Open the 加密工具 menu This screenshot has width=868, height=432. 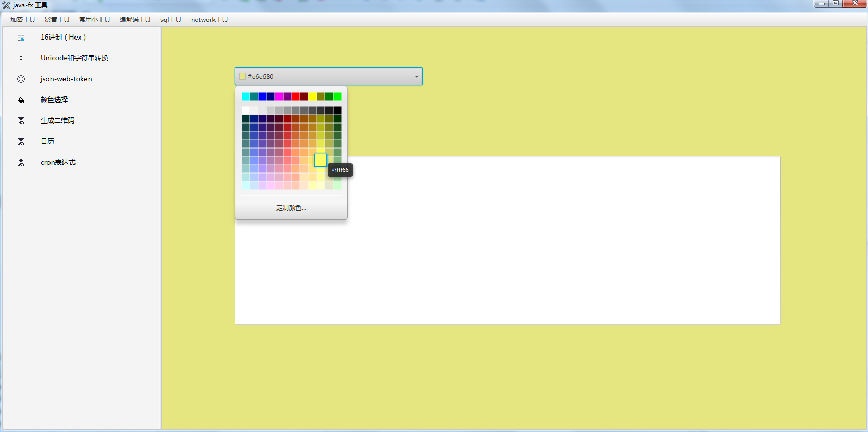pyautogui.click(x=23, y=20)
